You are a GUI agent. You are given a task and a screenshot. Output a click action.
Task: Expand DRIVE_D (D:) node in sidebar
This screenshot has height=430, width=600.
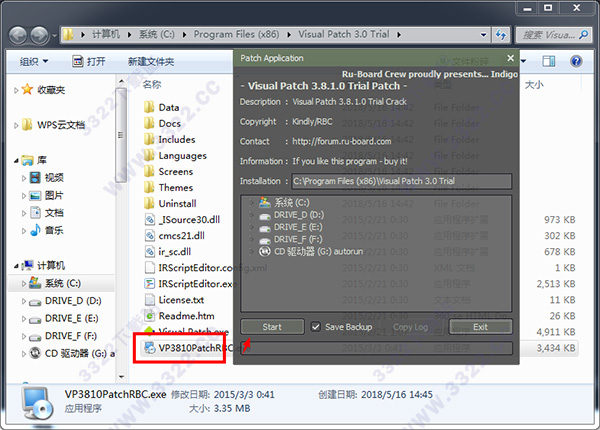24,301
